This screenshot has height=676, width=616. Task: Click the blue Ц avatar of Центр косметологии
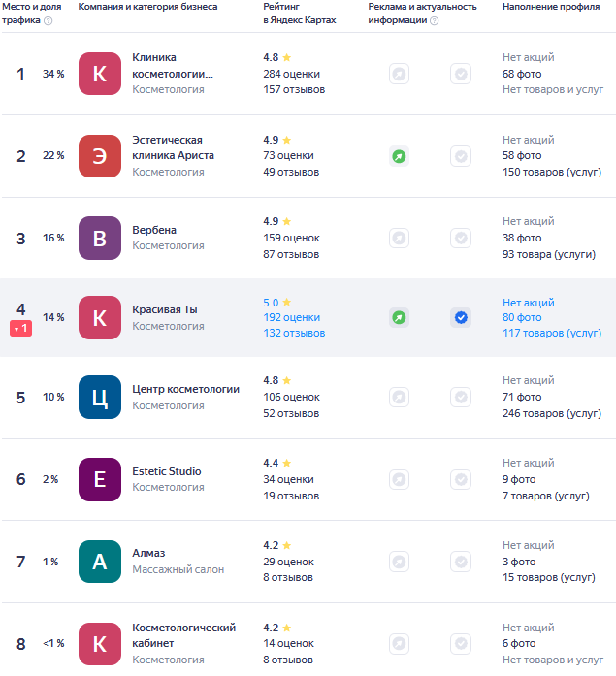tap(100, 397)
